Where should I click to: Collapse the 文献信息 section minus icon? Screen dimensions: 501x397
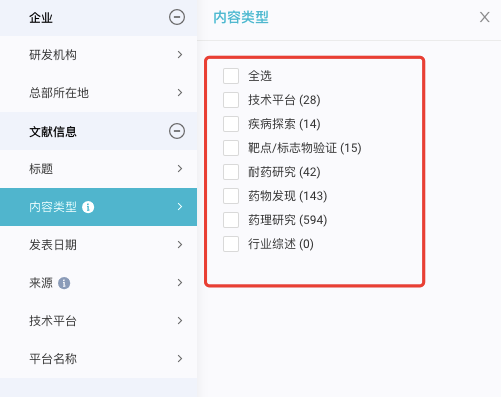coord(177,131)
